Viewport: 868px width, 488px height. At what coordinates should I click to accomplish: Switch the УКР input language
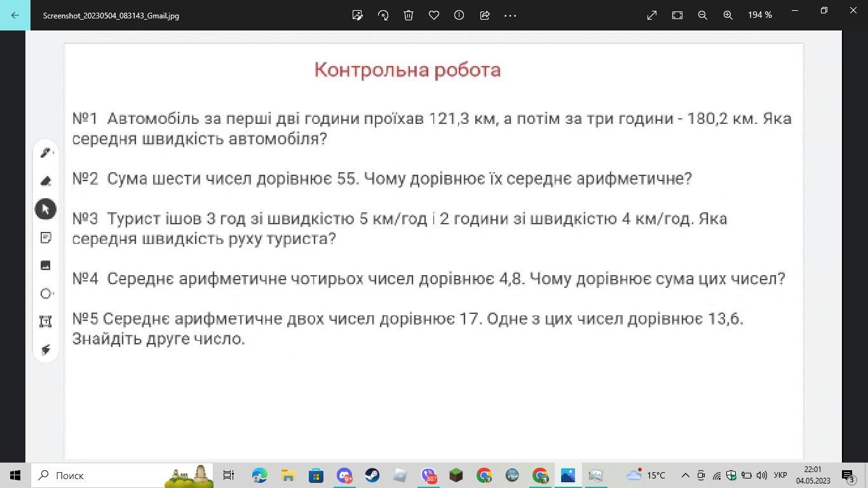point(781,475)
